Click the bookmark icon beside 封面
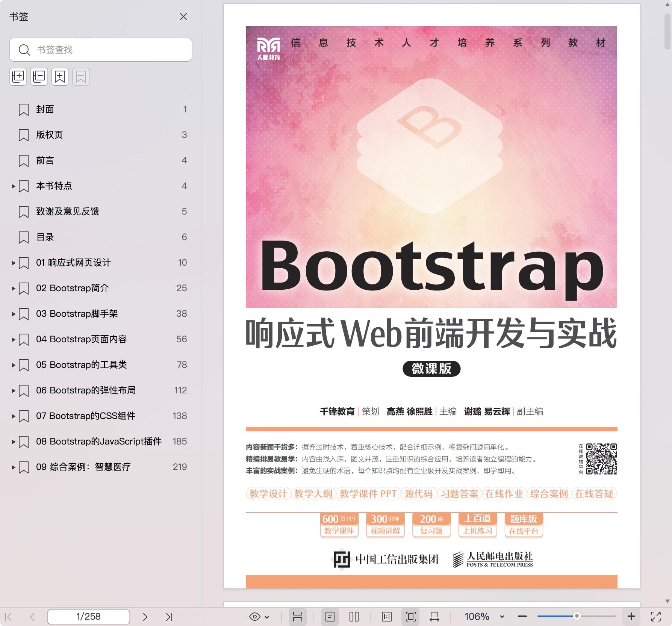The width and height of the screenshot is (672, 626). click(24, 110)
